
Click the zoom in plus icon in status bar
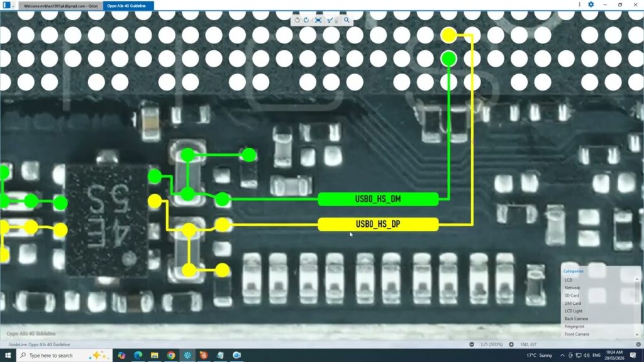511,344
